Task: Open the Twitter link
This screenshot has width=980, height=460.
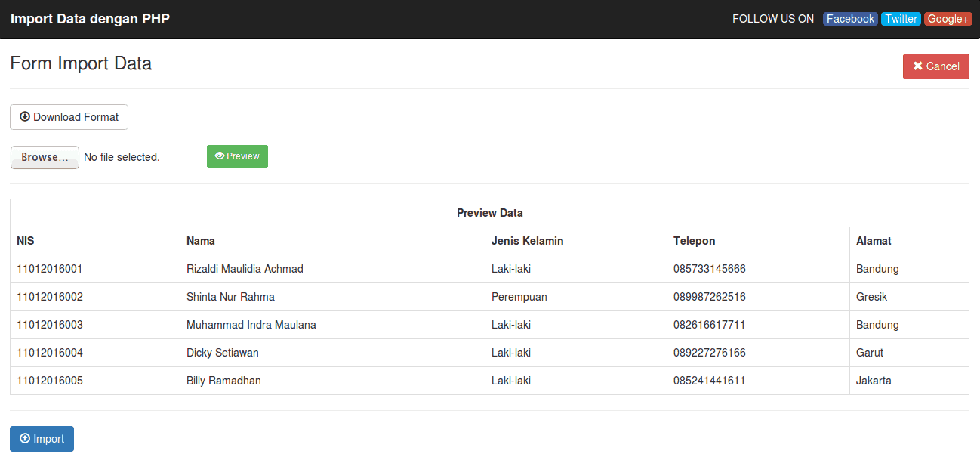Action: click(x=901, y=19)
